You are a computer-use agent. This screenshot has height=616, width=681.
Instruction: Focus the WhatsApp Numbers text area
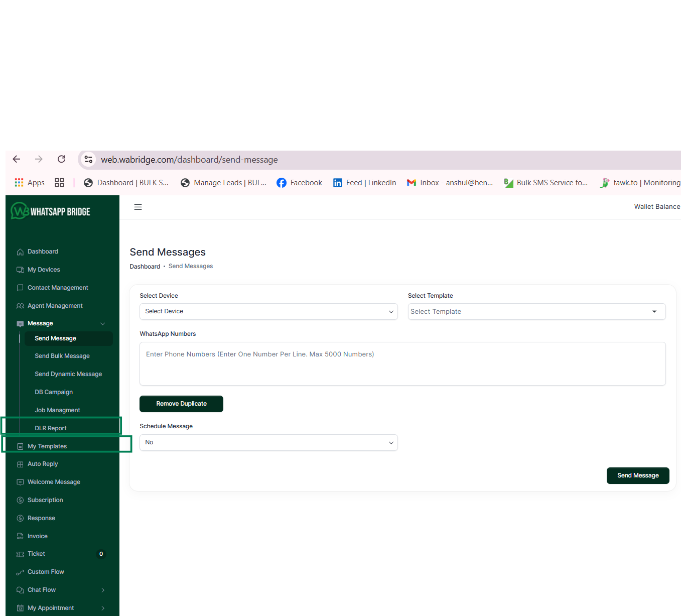pyautogui.click(x=402, y=364)
